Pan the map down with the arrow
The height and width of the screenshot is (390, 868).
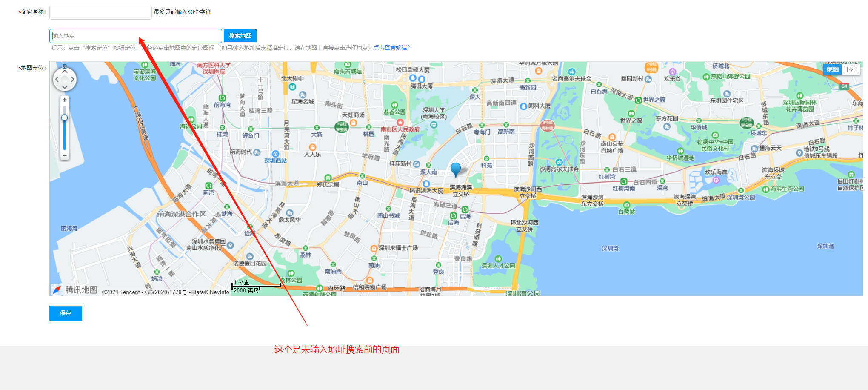(x=65, y=87)
